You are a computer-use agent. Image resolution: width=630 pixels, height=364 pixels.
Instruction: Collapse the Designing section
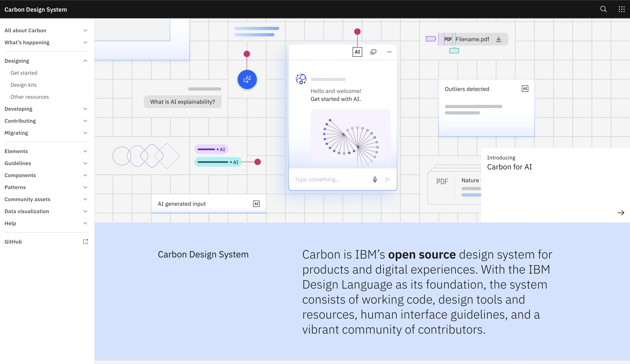[x=85, y=61]
